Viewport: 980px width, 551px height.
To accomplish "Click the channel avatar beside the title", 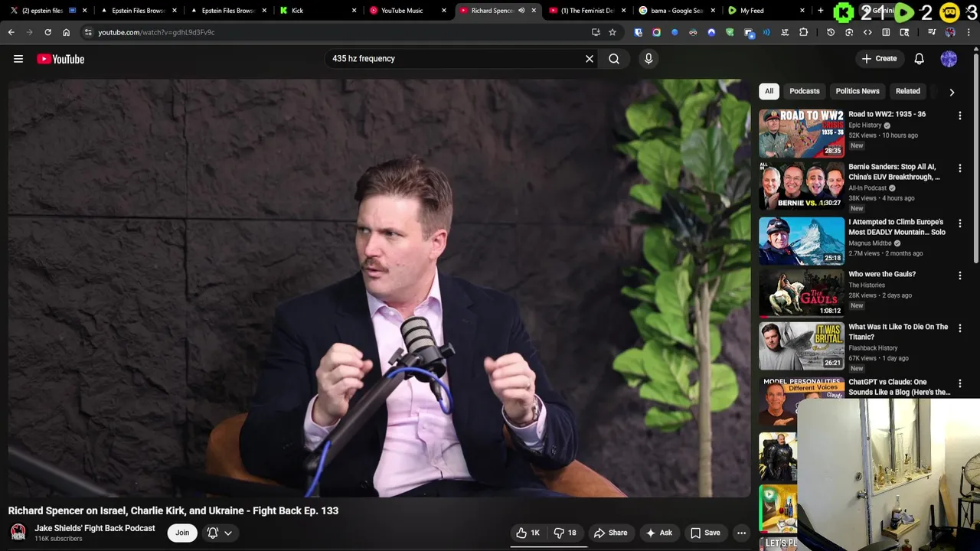I will 18,533.
